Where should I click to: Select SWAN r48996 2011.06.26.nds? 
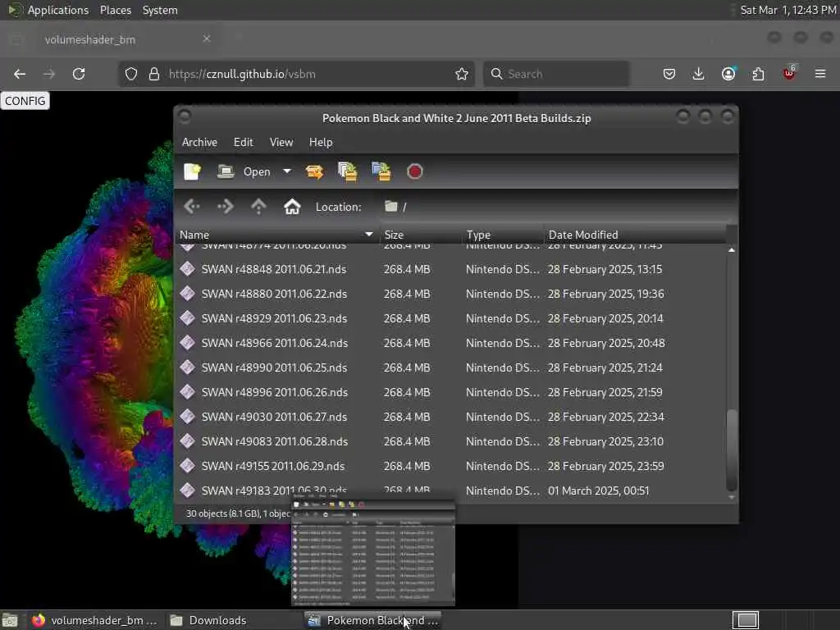pyautogui.click(x=450, y=392)
